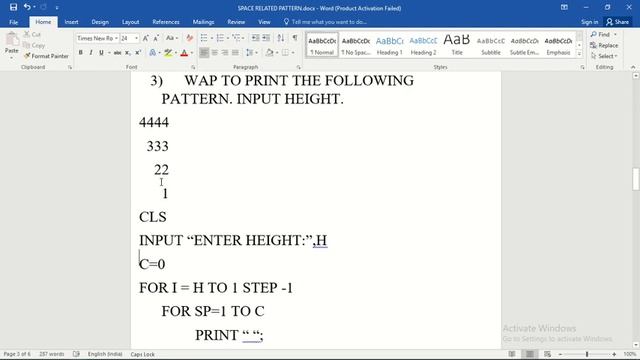Customize Quick Access Toolbar dropdown
Viewport: 640px width, 360px height.
tap(57, 7)
